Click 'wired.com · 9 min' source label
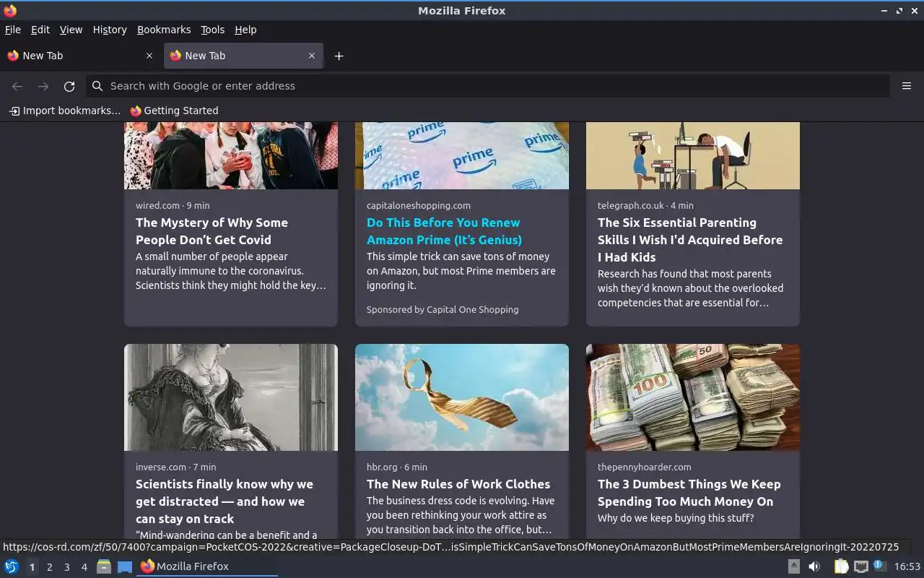This screenshot has height=578, width=924. point(173,205)
